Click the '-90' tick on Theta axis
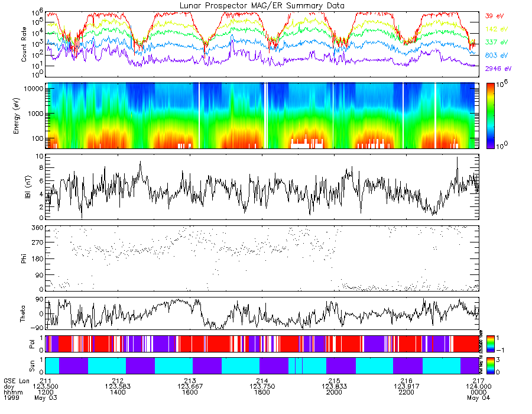532x414 pixels. pyautogui.click(x=38, y=328)
